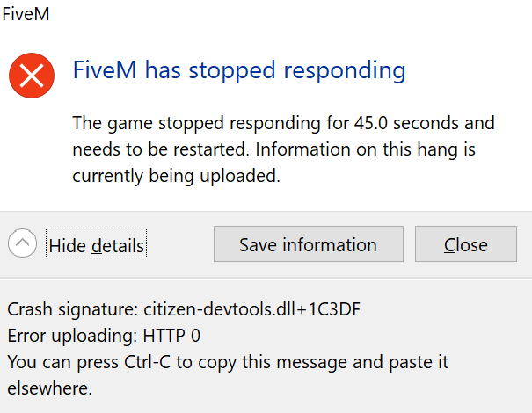This screenshot has width=532, height=413.
Task: Click the heading FiveM has stopped responding
Action: 239,70
